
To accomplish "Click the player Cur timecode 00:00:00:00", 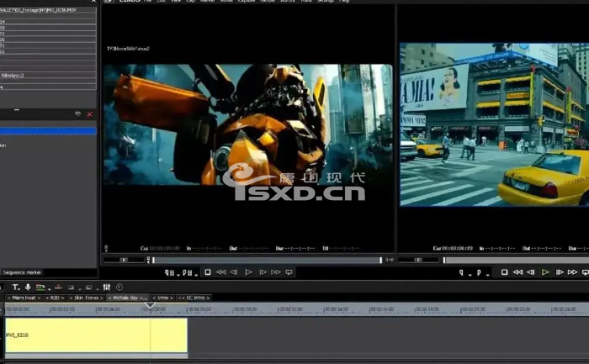I will [x=165, y=249].
